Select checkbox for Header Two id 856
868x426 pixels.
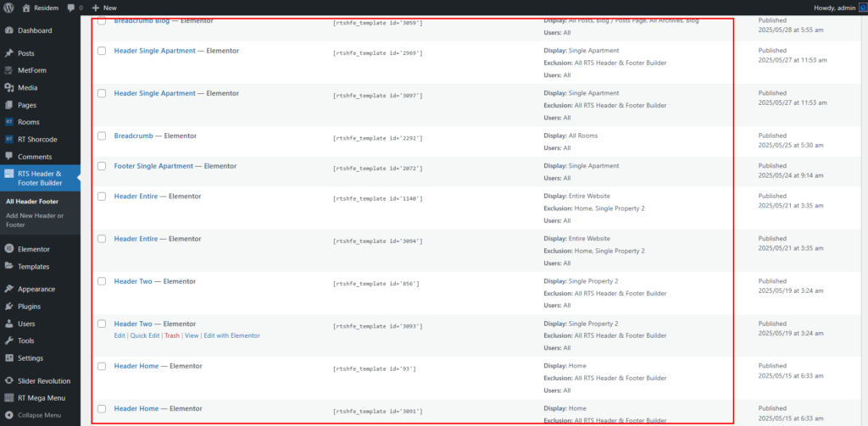coord(102,281)
